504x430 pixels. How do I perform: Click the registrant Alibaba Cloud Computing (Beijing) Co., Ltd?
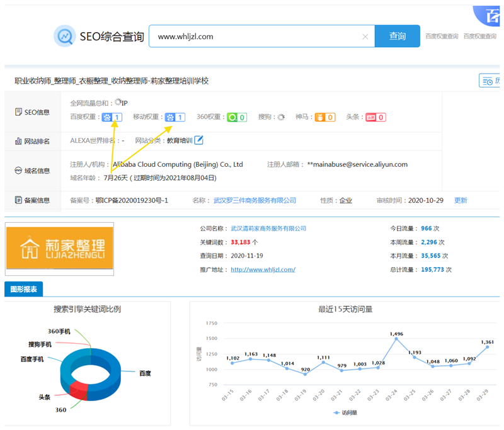click(x=178, y=164)
